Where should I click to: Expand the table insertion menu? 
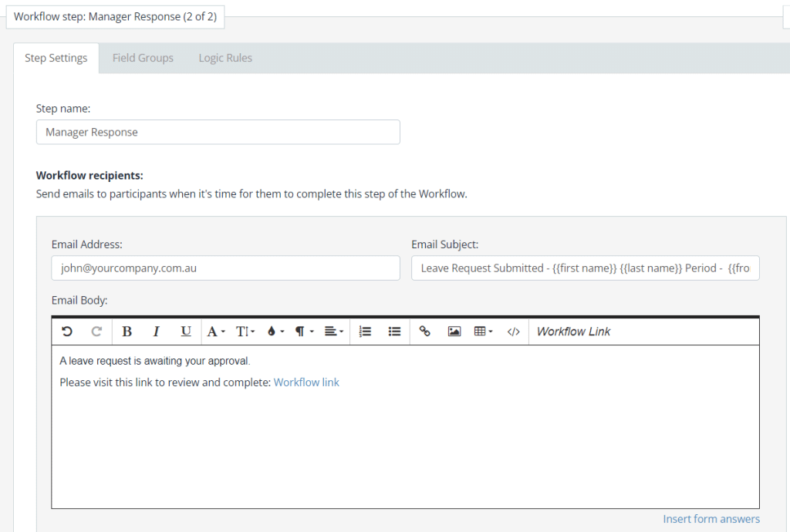point(484,331)
